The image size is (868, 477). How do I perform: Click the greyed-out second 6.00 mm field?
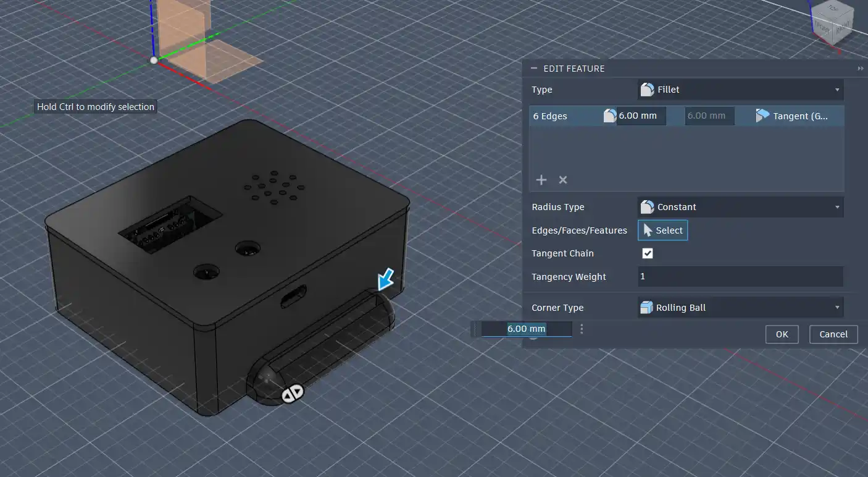[x=710, y=116]
